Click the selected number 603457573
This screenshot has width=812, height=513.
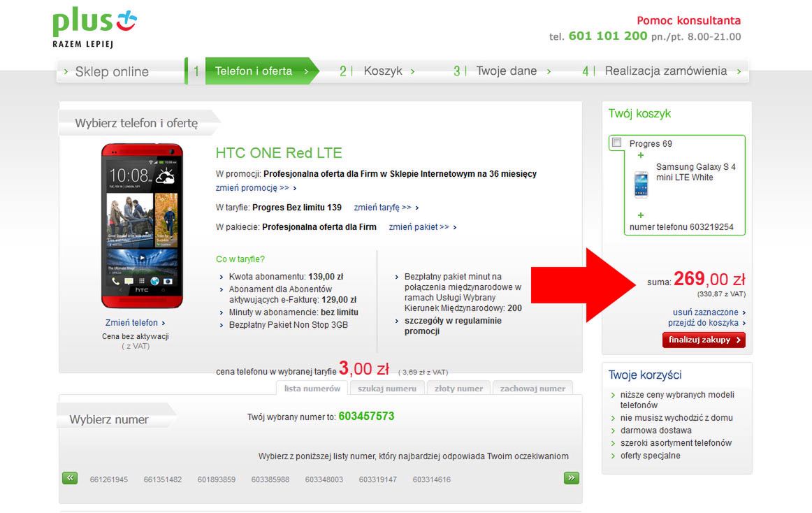[x=366, y=416]
